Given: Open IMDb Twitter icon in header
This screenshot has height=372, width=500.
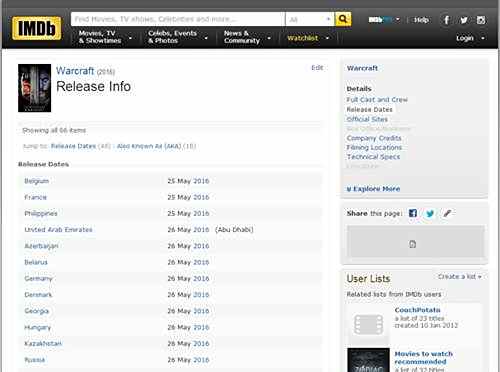Looking at the screenshot, I should click(x=464, y=20).
